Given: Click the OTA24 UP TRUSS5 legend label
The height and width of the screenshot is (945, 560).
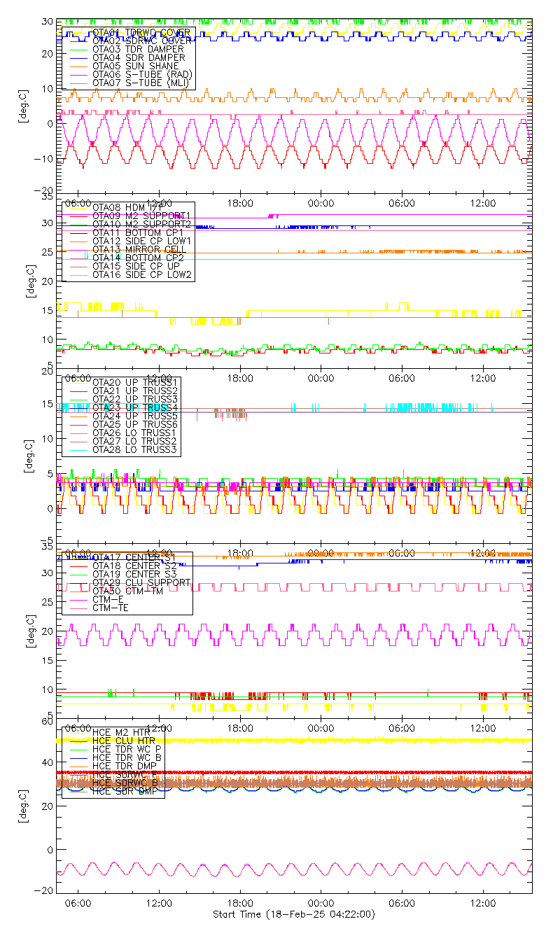Looking at the screenshot, I should pyautogui.click(x=135, y=416).
